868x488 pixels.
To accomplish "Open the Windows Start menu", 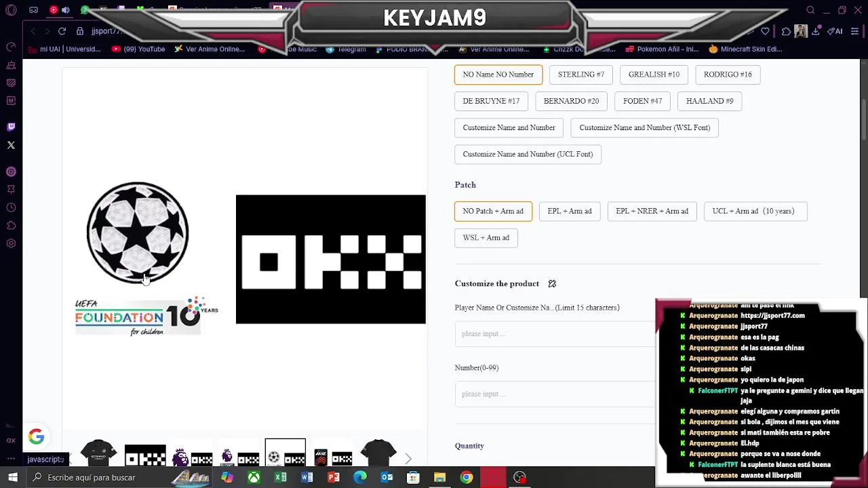I will [13, 477].
